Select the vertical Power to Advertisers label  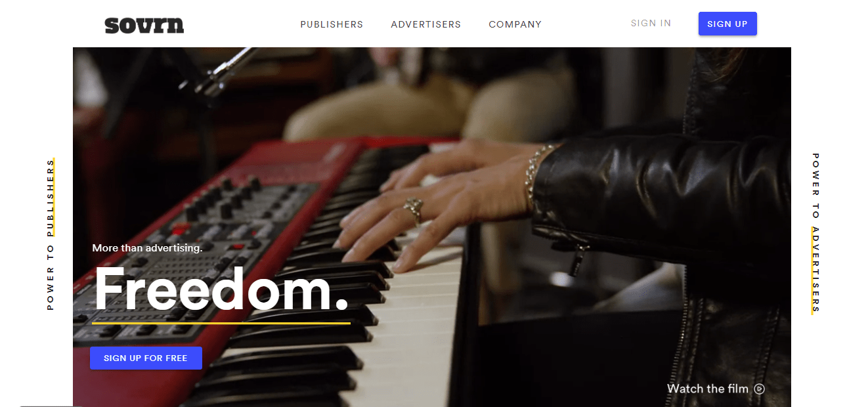815,234
